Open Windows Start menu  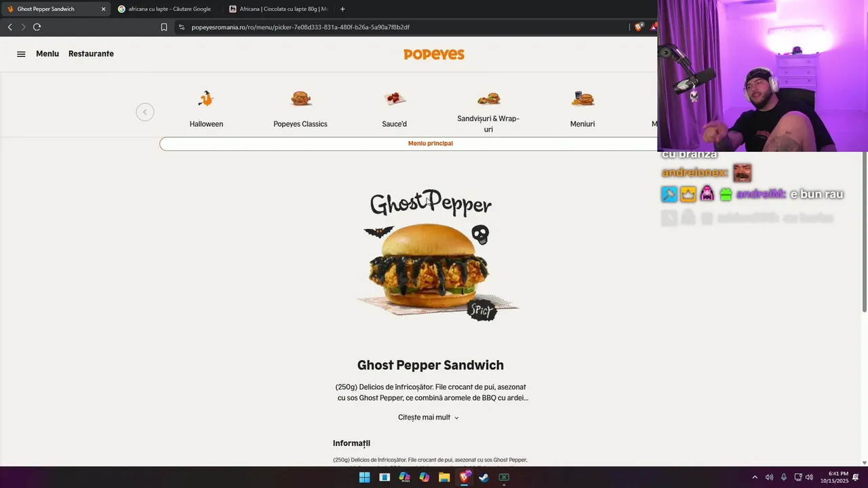pyautogui.click(x=364, y=477)
